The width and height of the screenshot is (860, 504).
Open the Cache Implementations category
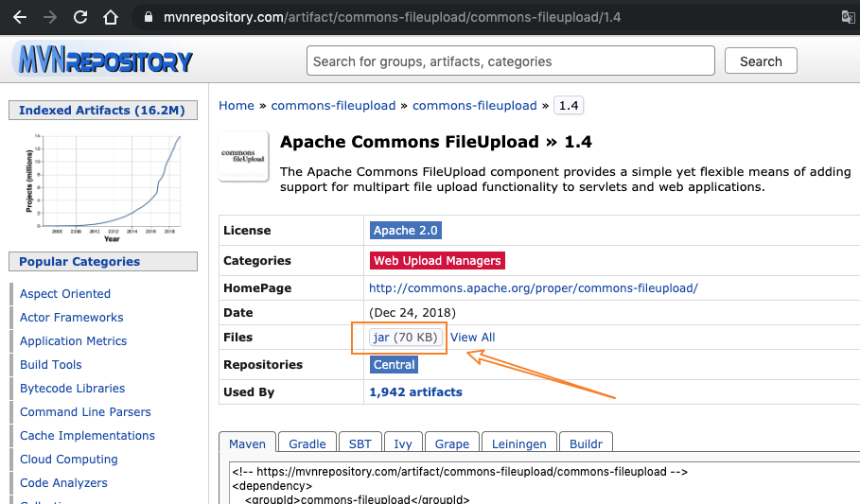pyautogui.click(x=87, y=436)
